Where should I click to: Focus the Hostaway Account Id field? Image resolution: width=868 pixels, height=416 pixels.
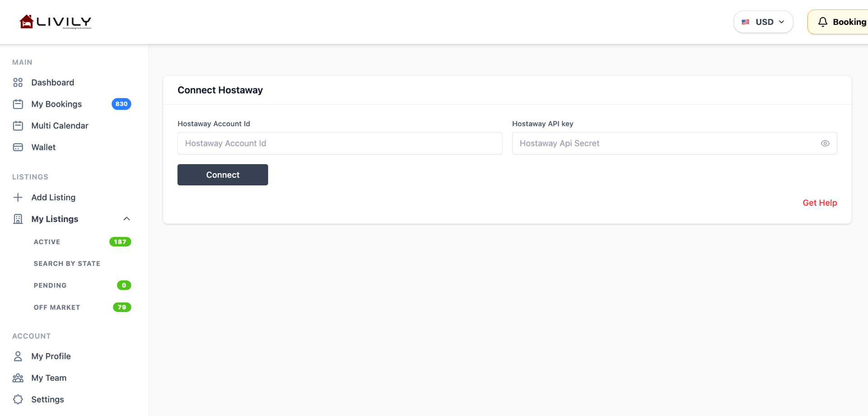click(x=340, y=143)
